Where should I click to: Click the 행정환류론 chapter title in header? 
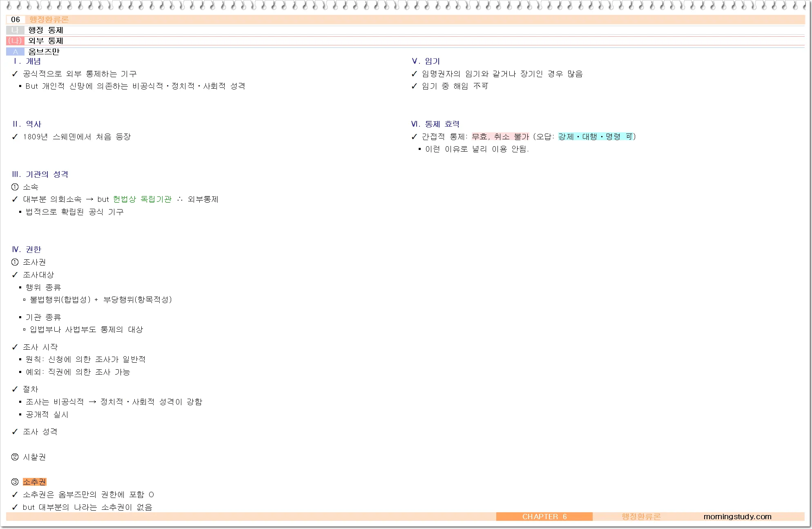point(49,20)
